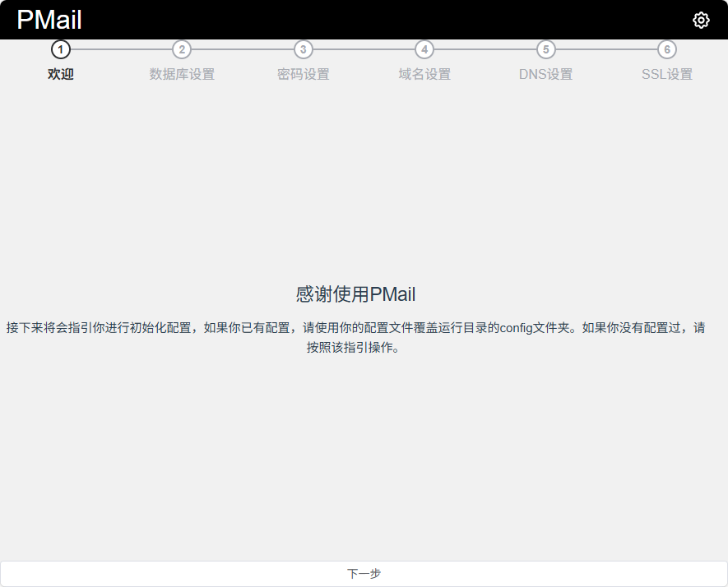Open the 数据库设置 step label
This screenshot has height=587, width=728.
tap(182, 74)
